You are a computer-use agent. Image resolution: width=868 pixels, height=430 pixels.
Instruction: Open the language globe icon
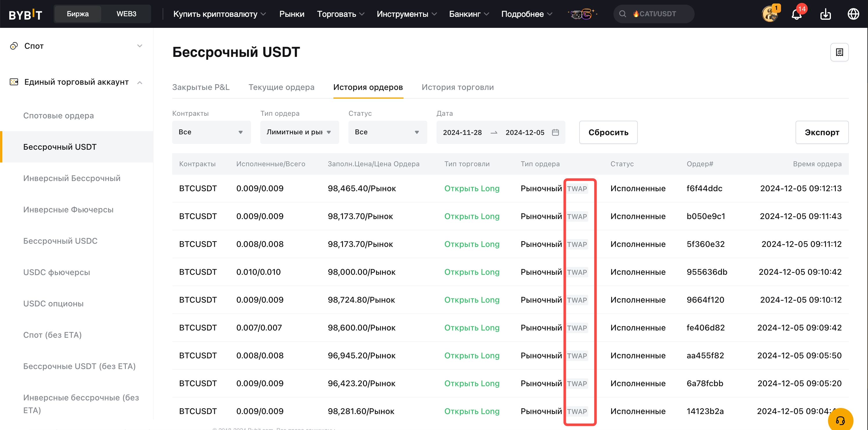click(x=853, y=14)
